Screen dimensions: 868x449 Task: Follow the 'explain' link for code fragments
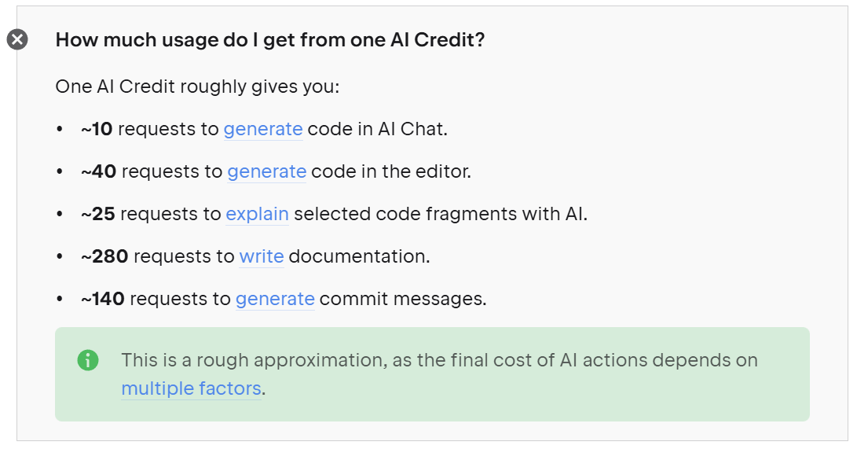point(257,214)
